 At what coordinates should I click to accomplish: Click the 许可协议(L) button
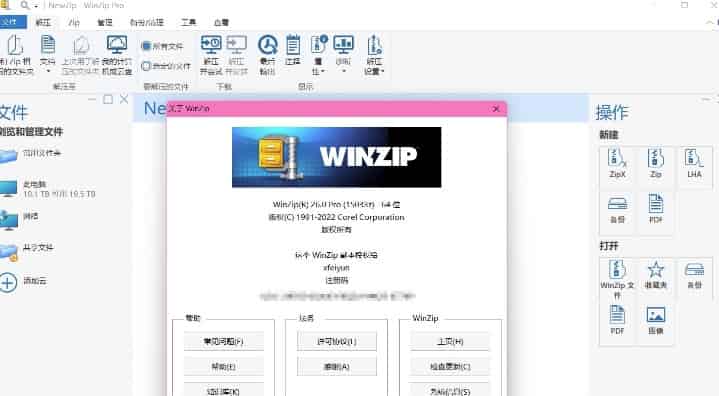(337, 341)
